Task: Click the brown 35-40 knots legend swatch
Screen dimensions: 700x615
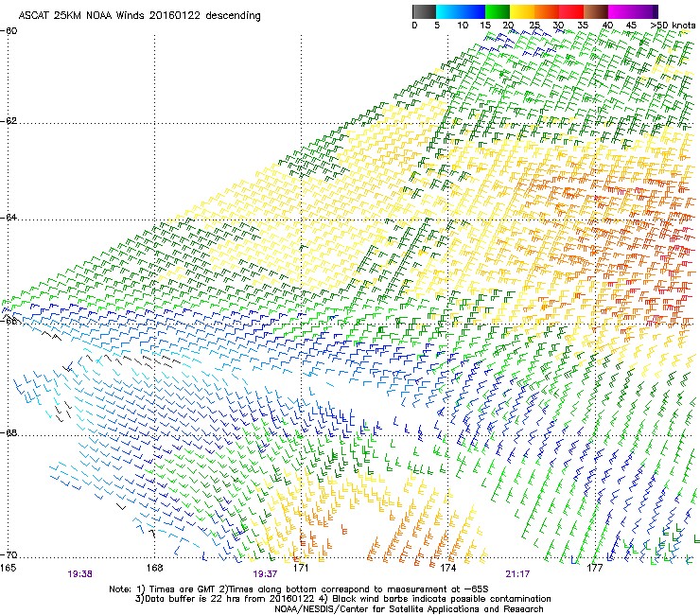Action: pyautogui.click(x=596, y=11)
